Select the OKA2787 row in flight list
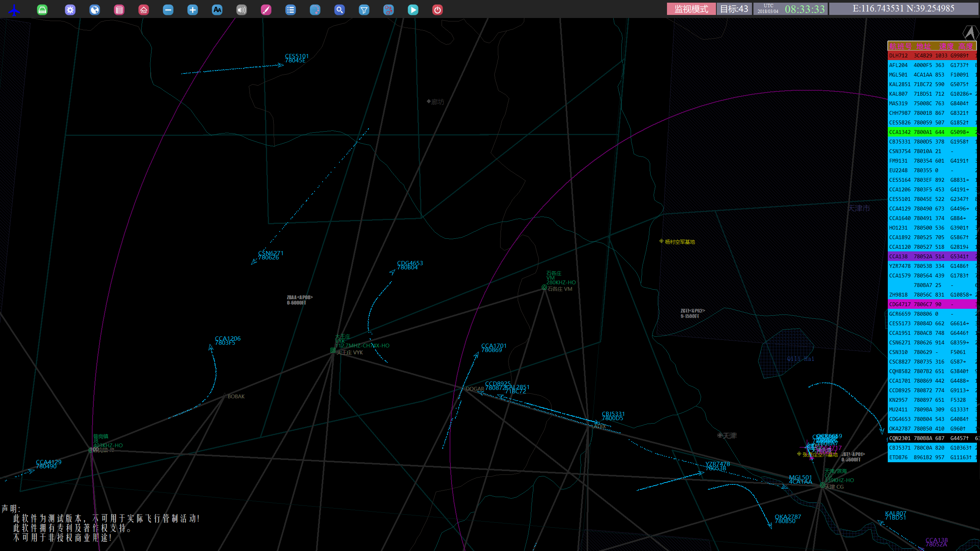The image size is (980, 551). pyautogui.click(x=932, y=429)
